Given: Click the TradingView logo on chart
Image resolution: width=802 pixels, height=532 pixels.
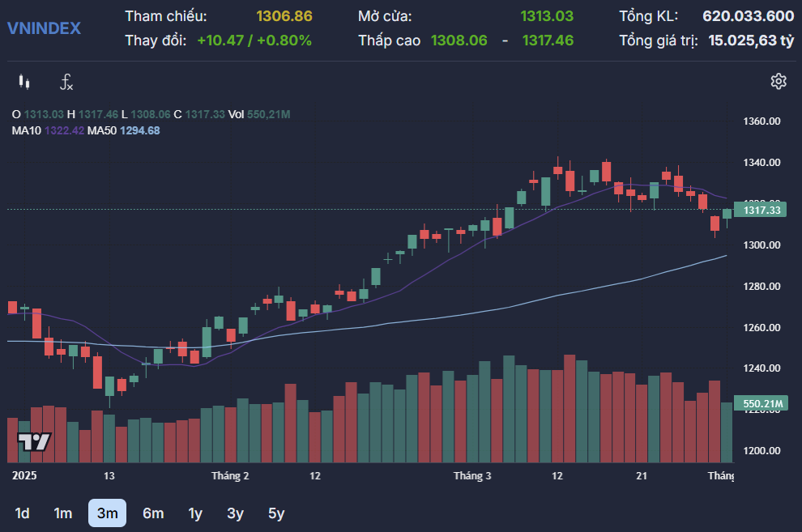Looking at the screenshot, I should (x=35, y=442).
